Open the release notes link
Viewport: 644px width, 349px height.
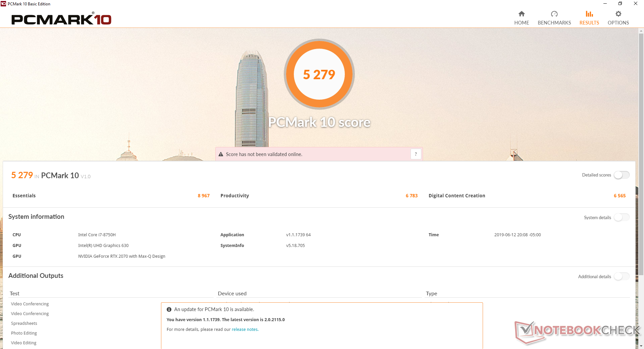click(x=245, y=330)
